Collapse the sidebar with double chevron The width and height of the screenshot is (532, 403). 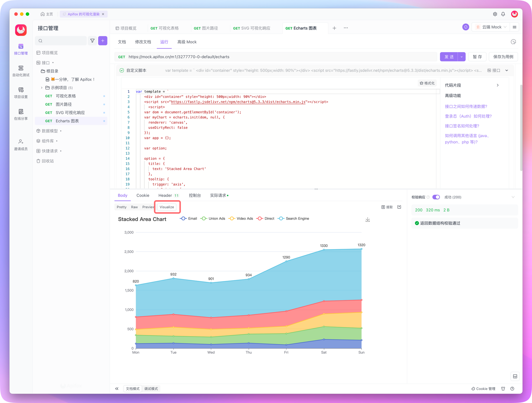click(117, 389)
